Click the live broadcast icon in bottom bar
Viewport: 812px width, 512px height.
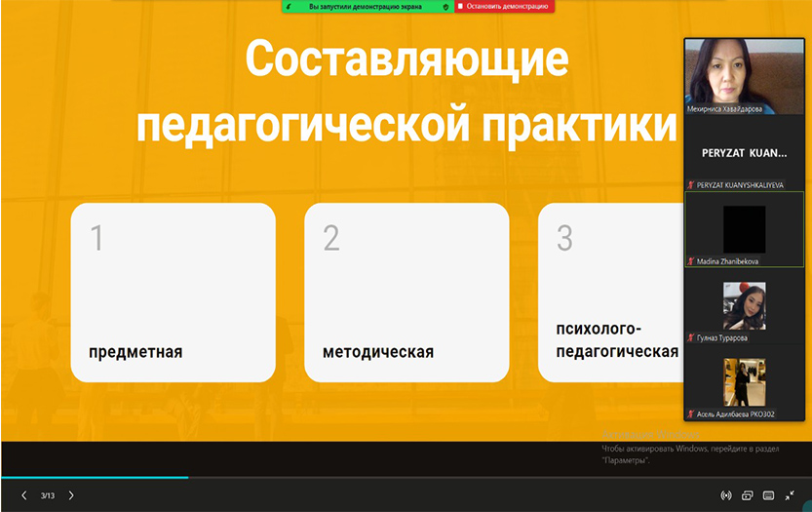(x=725, y=495)
